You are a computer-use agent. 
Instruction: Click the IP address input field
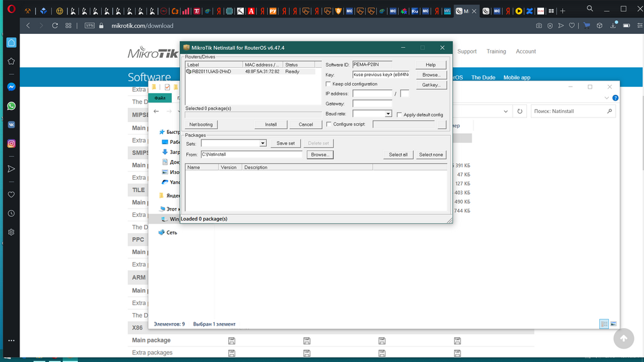point(372,94)
